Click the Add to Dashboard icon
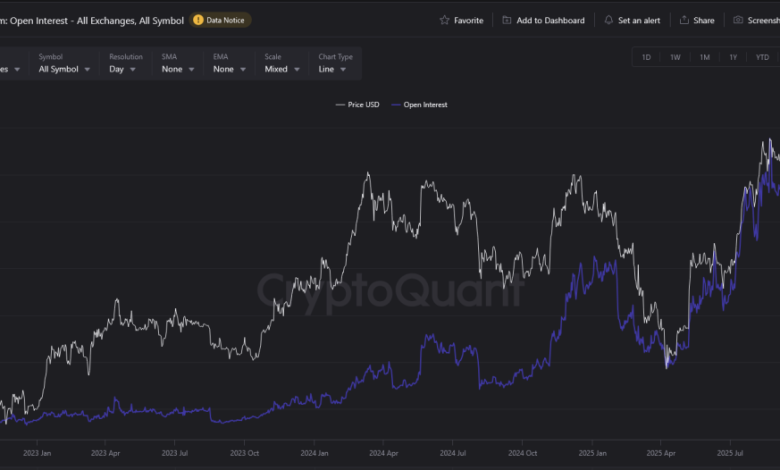This screenshot has height=470, width=780. click(x=507, y=20)
